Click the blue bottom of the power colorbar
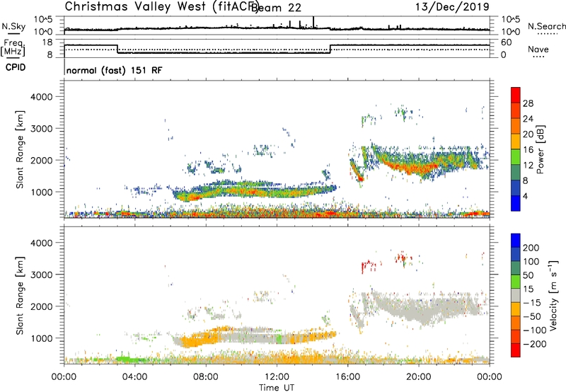 (516, 203)
